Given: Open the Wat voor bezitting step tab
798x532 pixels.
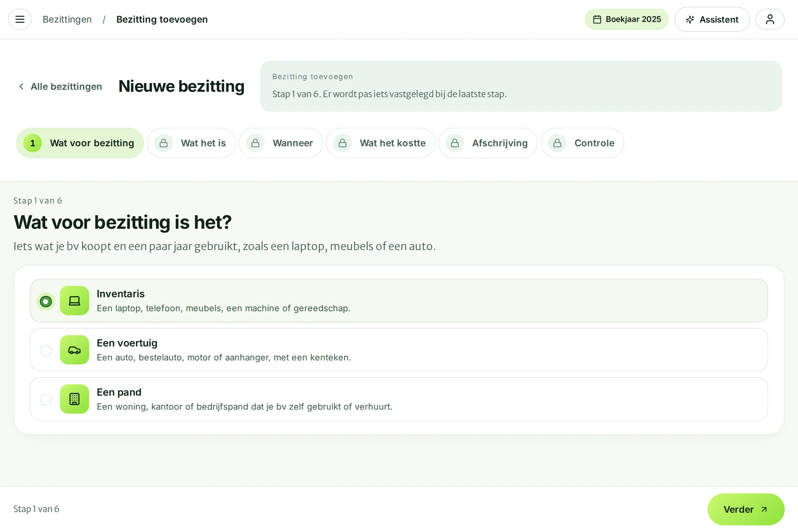Looking at the screenshot, I should tap(80, 143).
